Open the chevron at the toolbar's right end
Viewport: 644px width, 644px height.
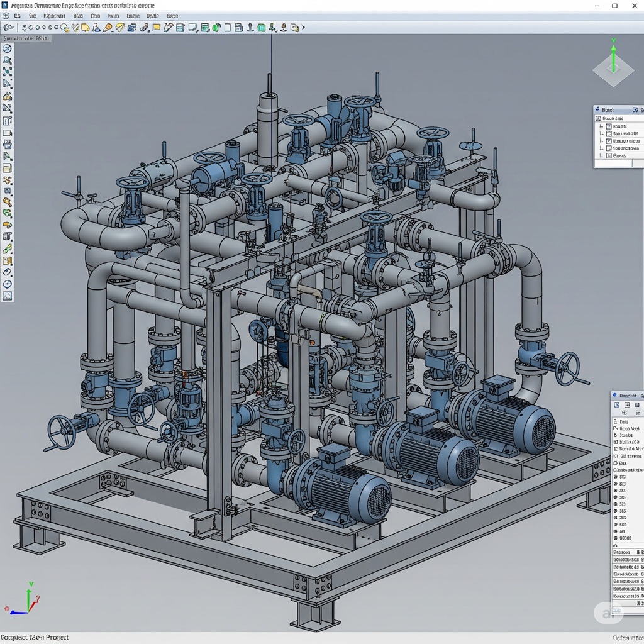[x=303, y=27]
